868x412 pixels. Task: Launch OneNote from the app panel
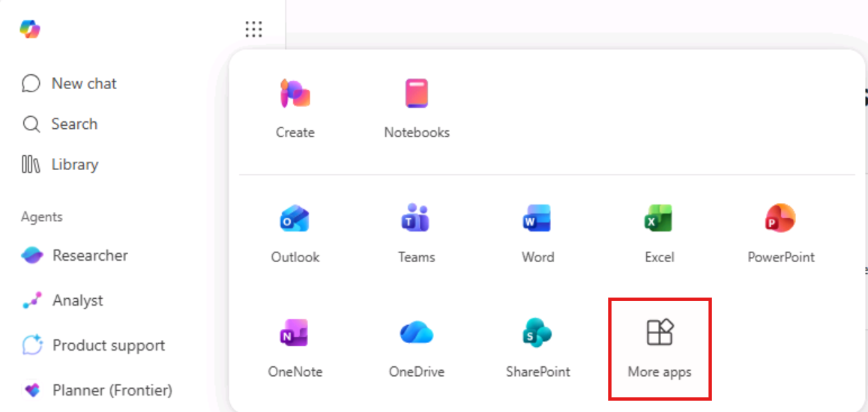point(295,348)
